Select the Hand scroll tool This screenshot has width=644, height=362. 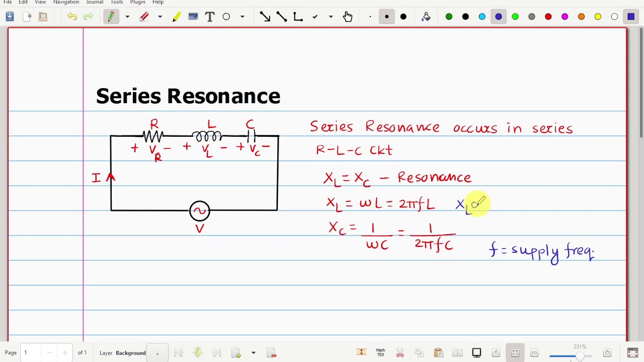(348, 17)
